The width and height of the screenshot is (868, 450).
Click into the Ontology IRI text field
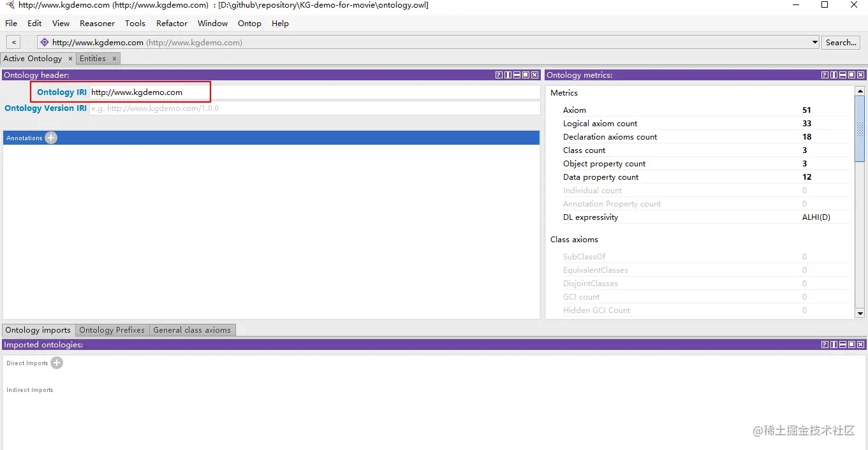click(314, 92)
